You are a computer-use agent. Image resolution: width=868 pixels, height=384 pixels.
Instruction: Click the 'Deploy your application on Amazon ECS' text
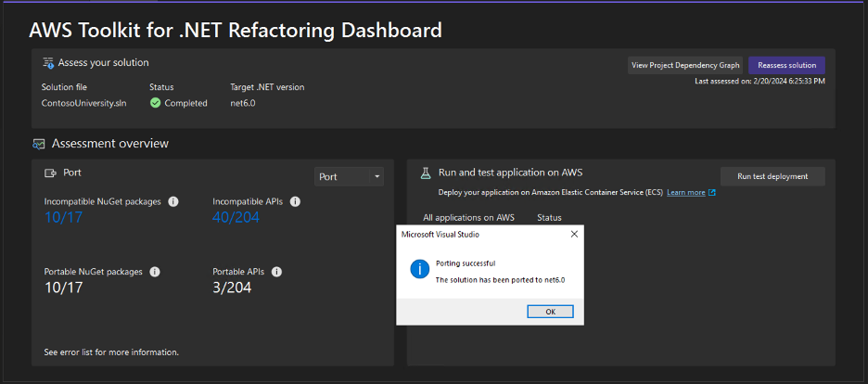pos(551,193)
